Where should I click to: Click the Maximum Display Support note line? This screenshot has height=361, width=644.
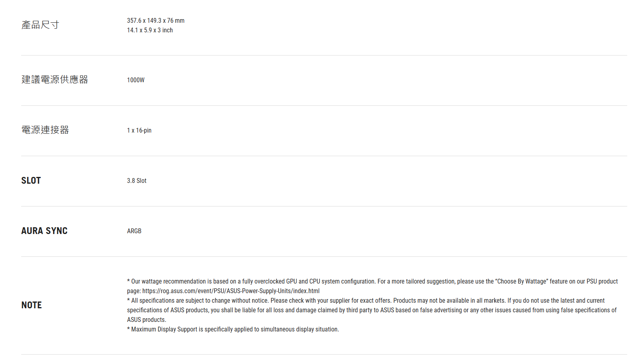(x=233, y=329)
